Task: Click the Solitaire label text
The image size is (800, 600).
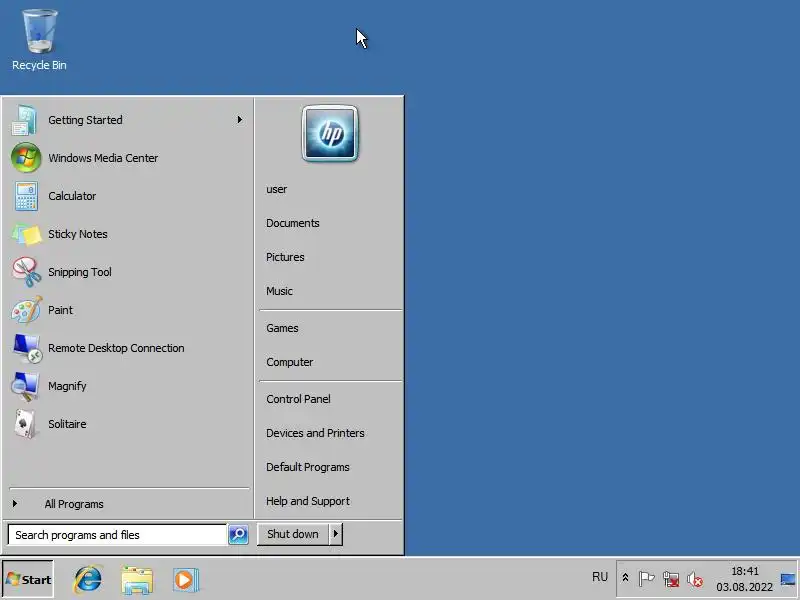Action: click(67, 424)
